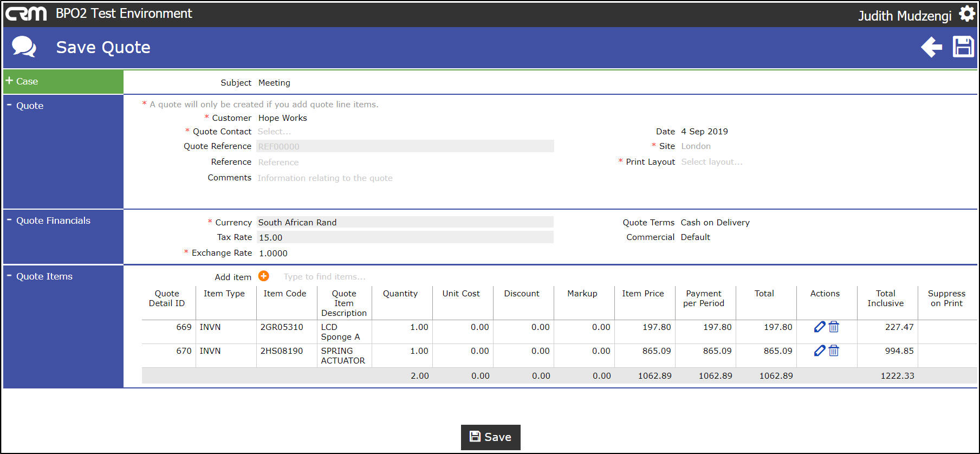
Task: Collapse the Quote section
Action: click(x=63, y=106)
